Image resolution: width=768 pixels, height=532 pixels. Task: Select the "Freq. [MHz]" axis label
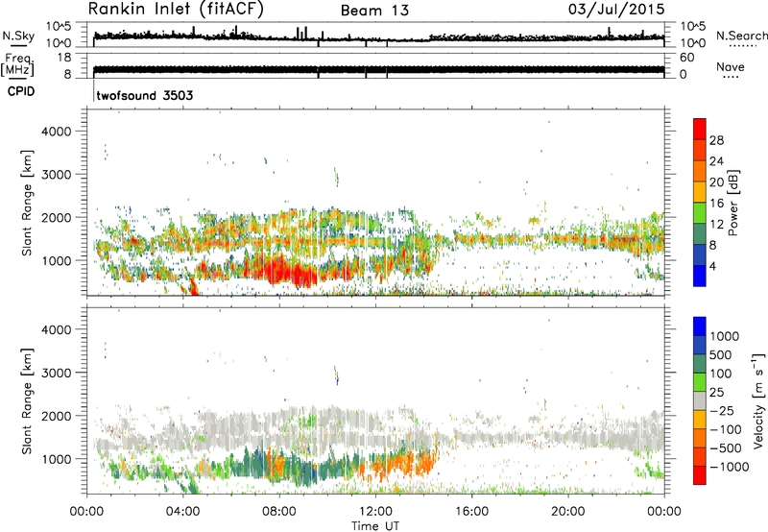[x=18, y=65]
